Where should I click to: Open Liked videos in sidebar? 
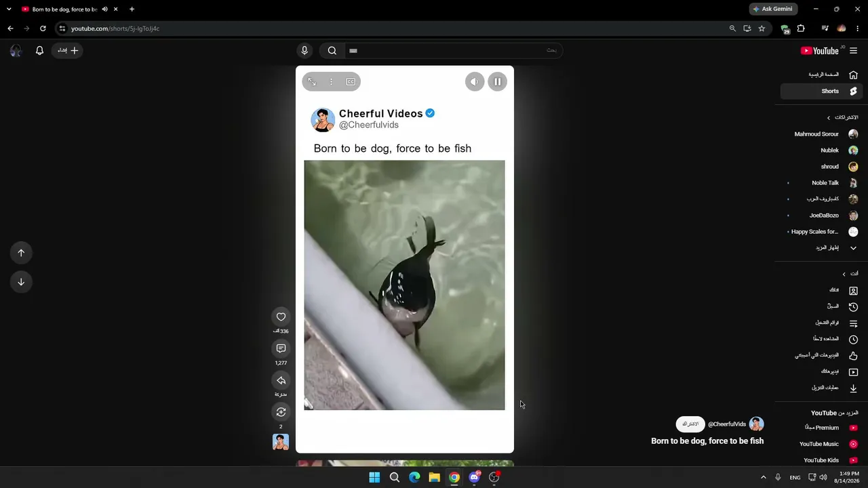pyautogui.click(x=821, y=355)
